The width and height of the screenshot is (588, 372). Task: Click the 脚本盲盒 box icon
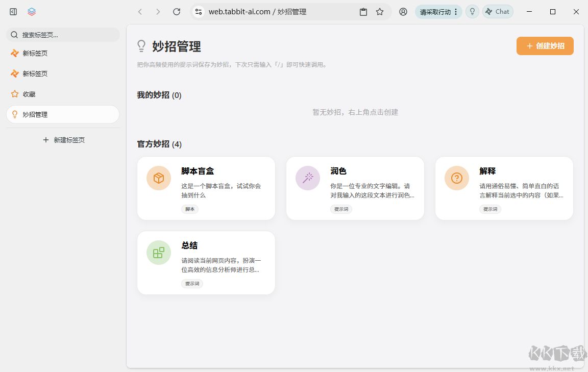click(x=158, y=178)
